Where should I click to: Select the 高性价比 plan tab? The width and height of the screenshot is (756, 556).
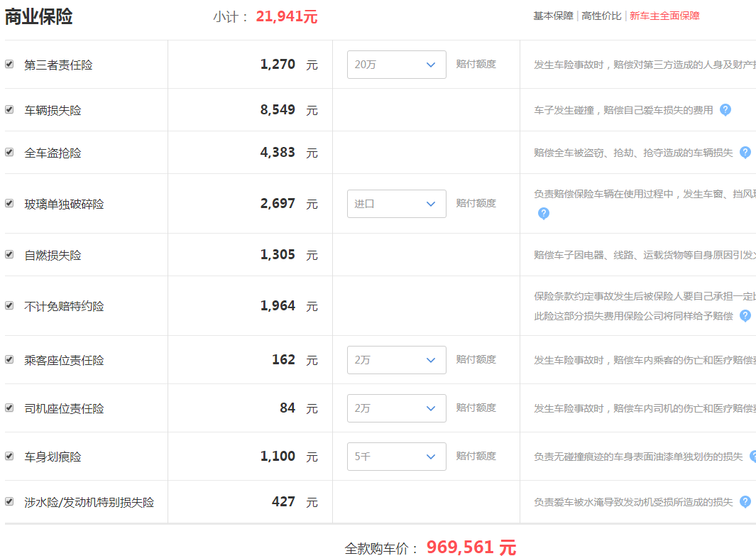pos(601,16)
